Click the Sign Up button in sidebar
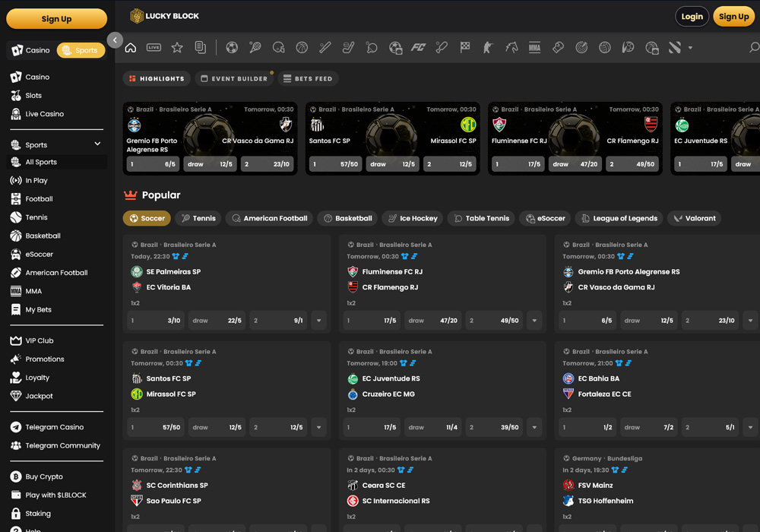Viewport: 760px width, 532px height. 56,19
